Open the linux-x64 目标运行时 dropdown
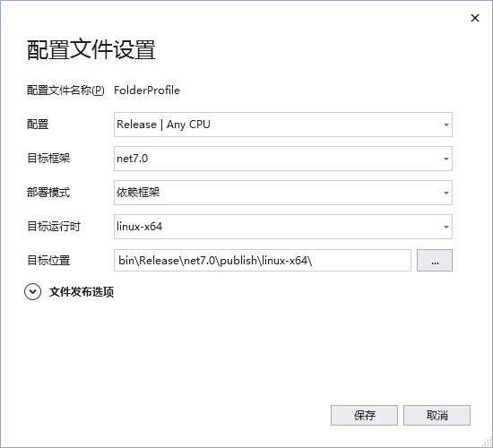493x448 pixels. pos(283,227)
